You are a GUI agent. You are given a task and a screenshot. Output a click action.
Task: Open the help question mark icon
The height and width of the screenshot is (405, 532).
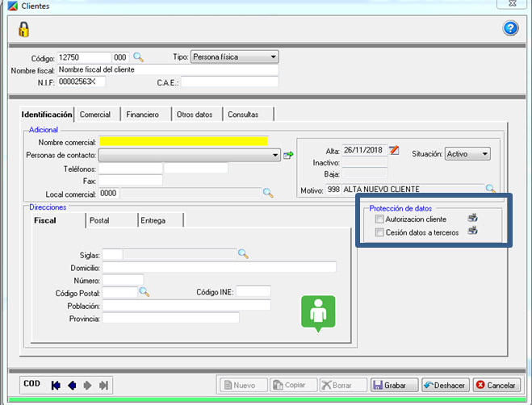(x=510, y=28)
